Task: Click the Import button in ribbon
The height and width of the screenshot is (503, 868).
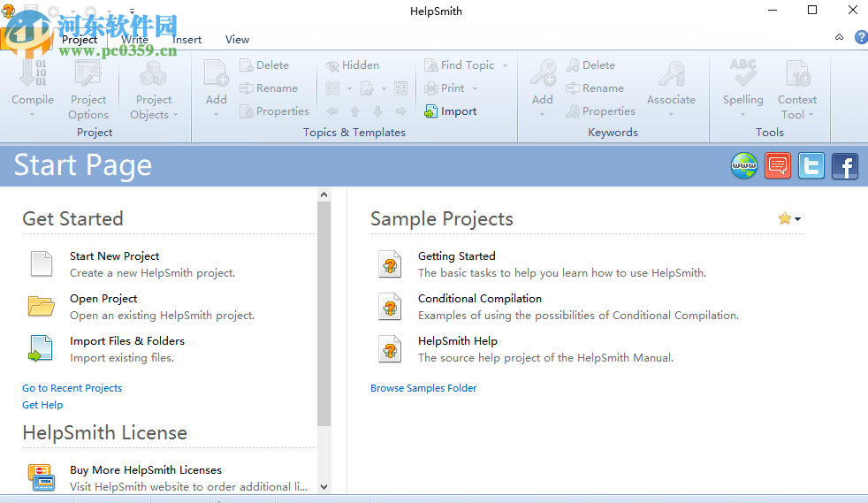Action: click(x=450, y=111)
